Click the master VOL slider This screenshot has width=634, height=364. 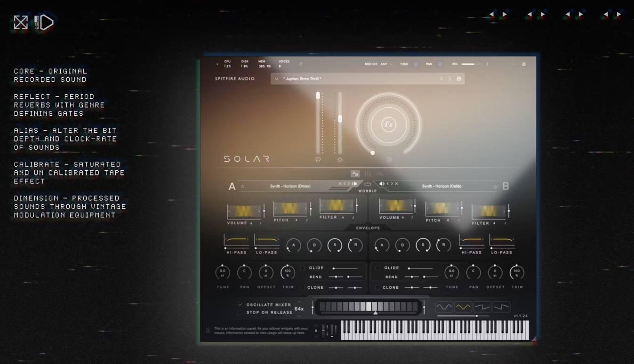click(x=471, y=64)
